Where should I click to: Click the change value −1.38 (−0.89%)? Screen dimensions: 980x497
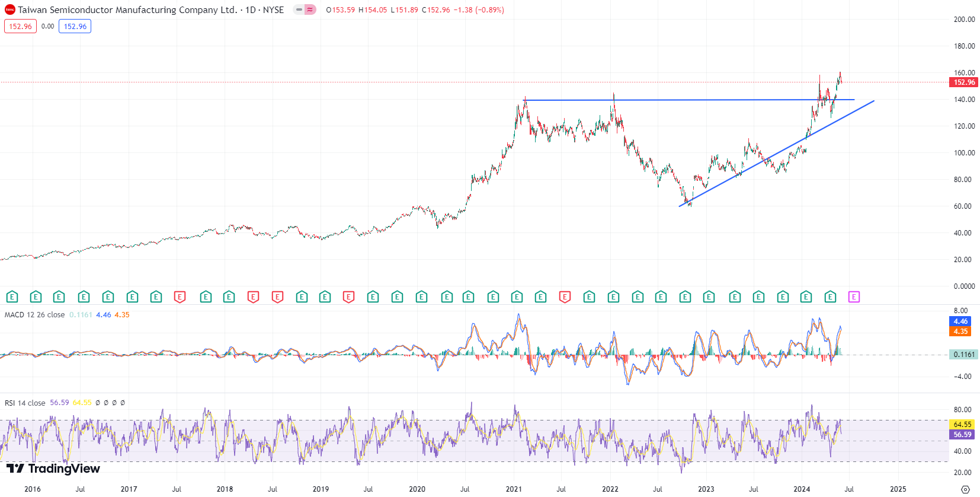click(x=479, y=9)
